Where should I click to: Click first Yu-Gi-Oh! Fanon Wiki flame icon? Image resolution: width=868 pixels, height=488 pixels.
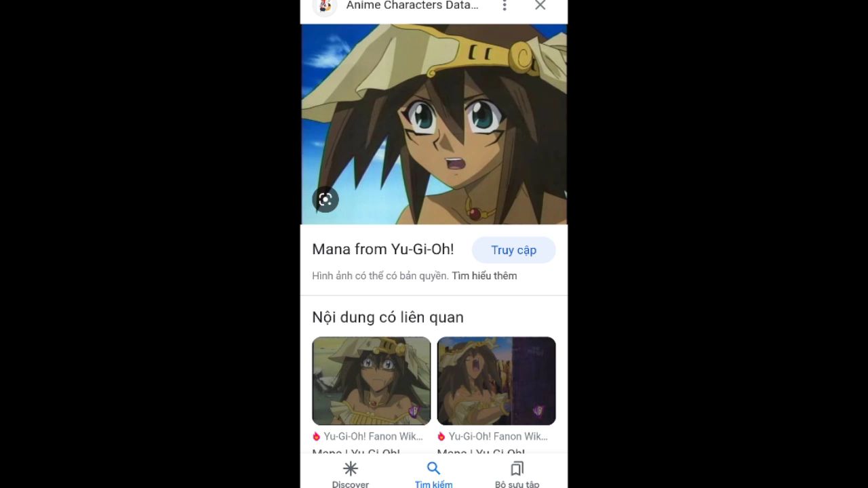pyautogui.click(x=316, y=436)
